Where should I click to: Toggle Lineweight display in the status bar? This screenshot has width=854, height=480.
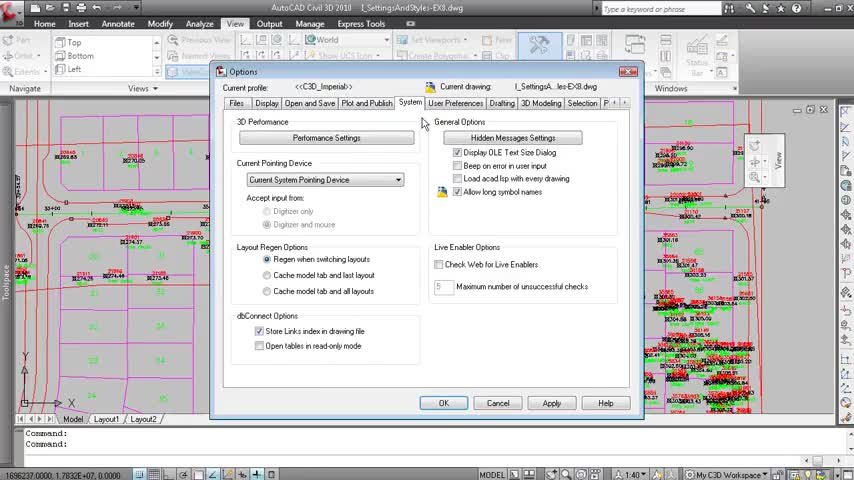click(x=257, y=475)
